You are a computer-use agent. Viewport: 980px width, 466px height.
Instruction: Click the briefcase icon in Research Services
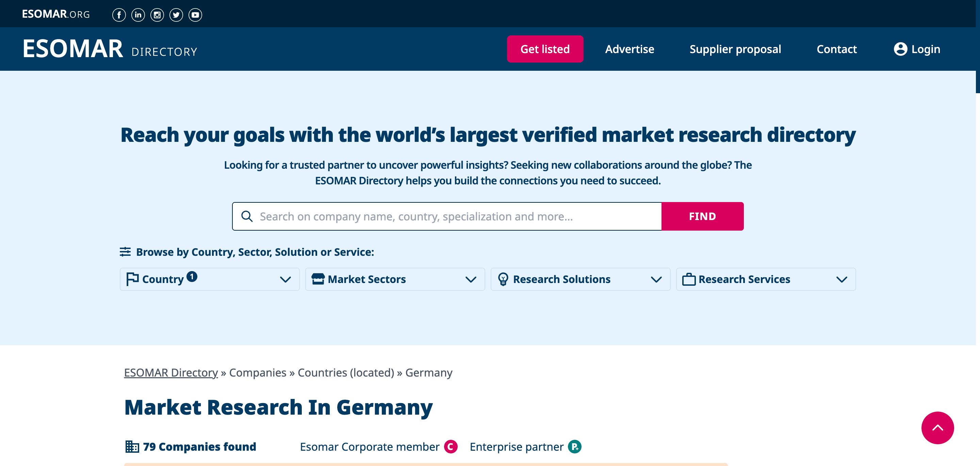[689, 280]
